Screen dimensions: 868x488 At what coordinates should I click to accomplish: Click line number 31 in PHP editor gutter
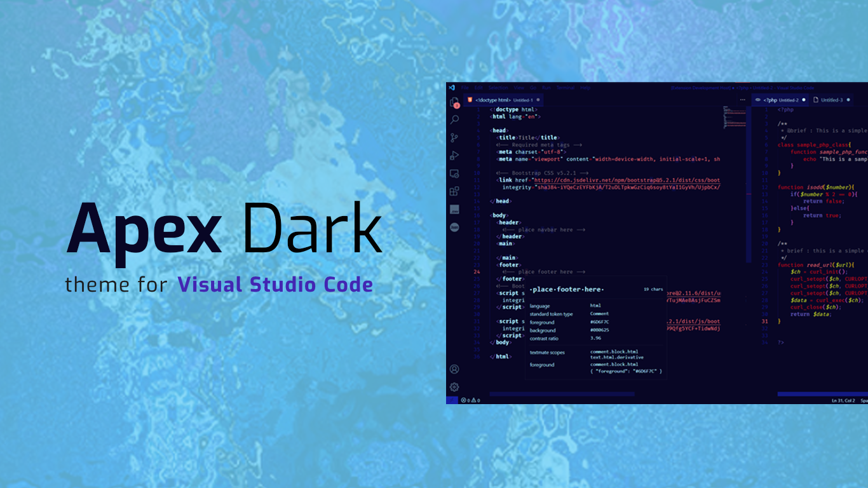coord(764,322)
